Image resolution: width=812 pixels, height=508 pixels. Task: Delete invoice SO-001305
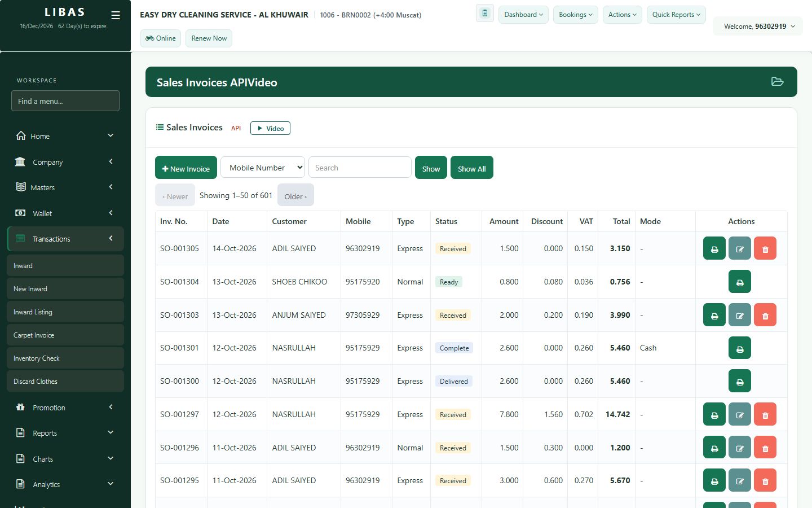(x=765, y=248)
